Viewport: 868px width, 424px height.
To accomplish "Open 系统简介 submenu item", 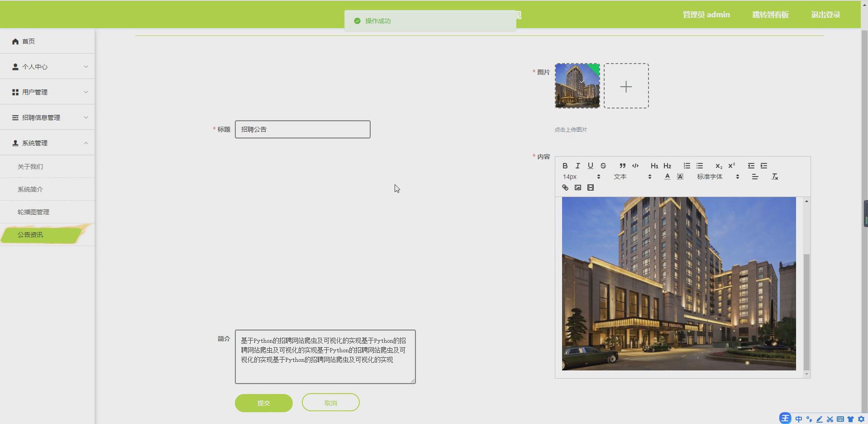I will [47, 189].
